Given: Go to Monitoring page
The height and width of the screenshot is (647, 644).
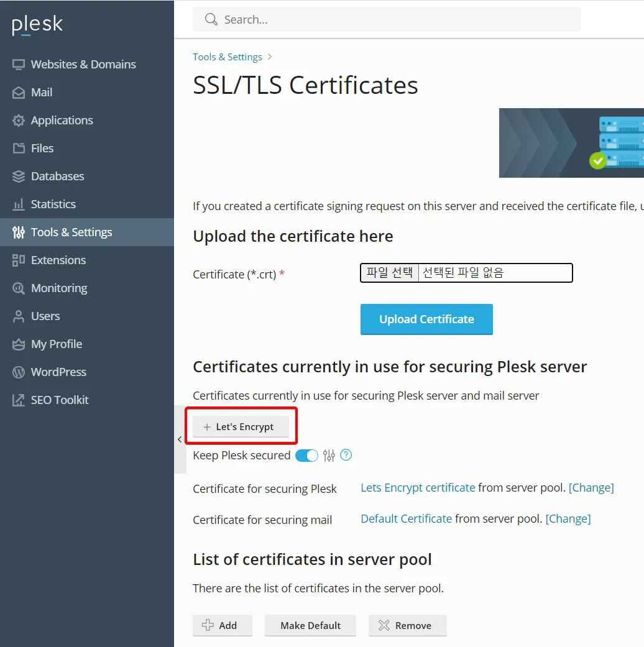Looking at the screenshot, I should 87,288.
